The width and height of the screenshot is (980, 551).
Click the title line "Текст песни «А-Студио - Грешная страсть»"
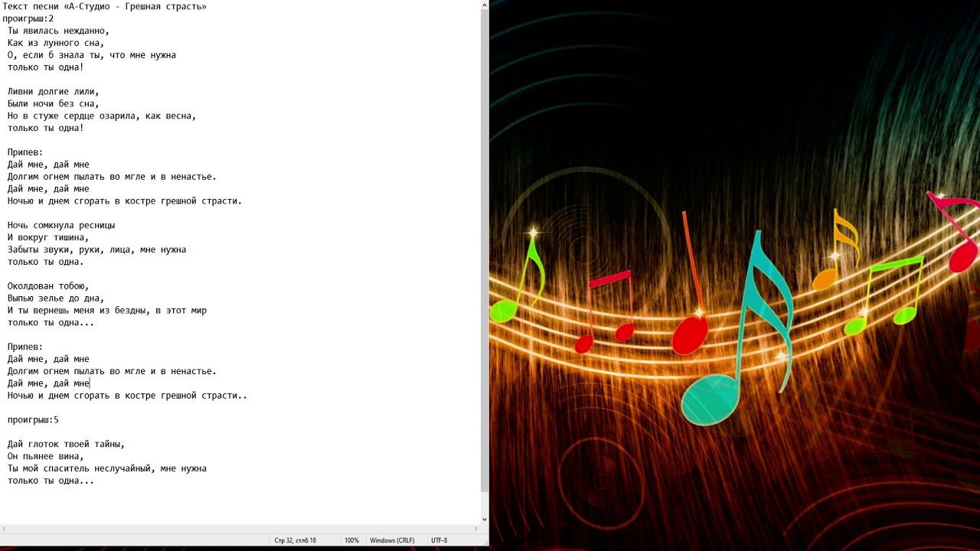click(x=105, y=6)
